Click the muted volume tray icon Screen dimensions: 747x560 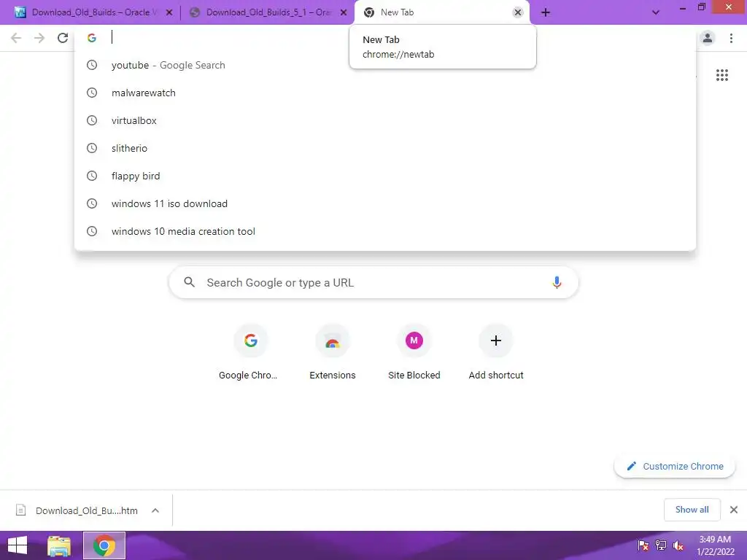[x=678, y=545]
